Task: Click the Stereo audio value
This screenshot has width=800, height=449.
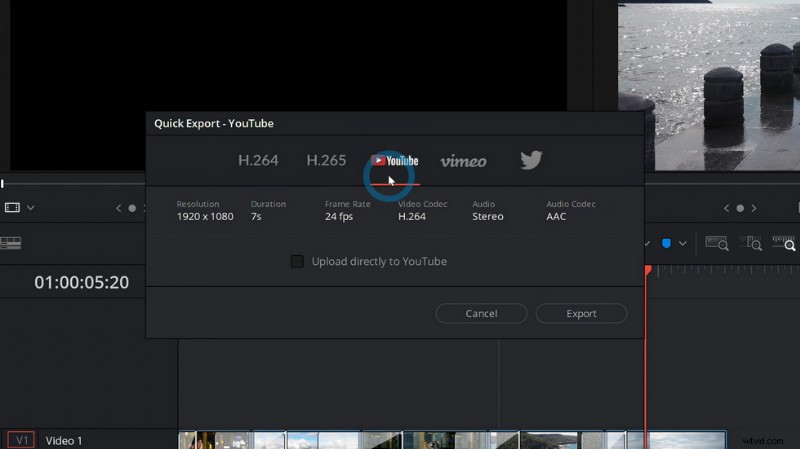Action: pos(488,216)
